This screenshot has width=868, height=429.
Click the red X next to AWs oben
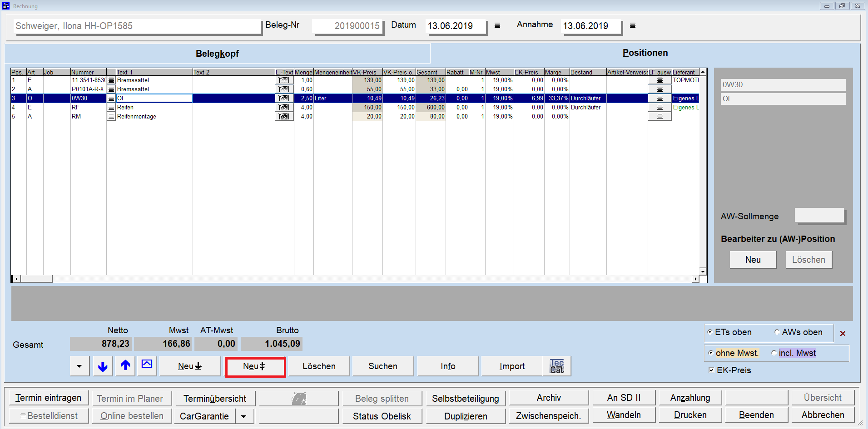(843, 333)
